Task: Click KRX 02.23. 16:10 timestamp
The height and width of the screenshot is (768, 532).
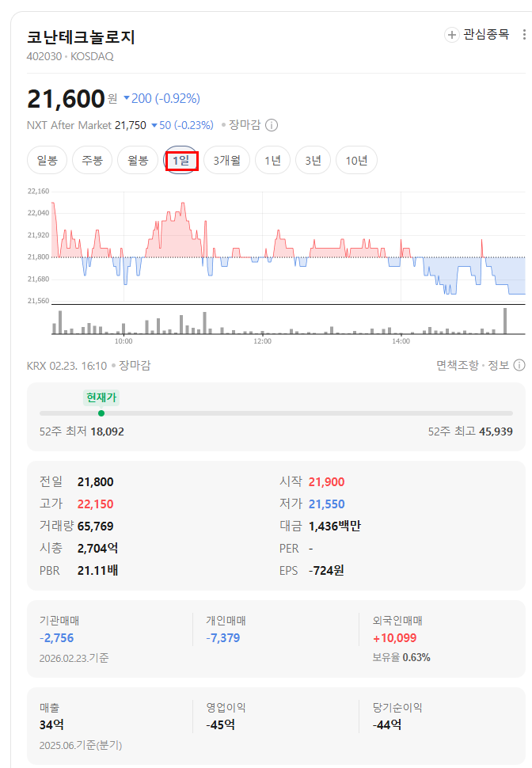Action: tap(66, 366)
